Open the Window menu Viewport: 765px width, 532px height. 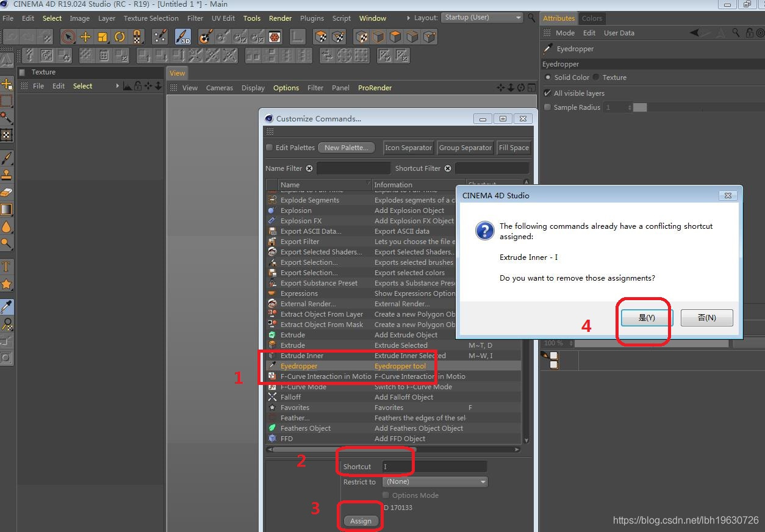[x=372, y=18]
